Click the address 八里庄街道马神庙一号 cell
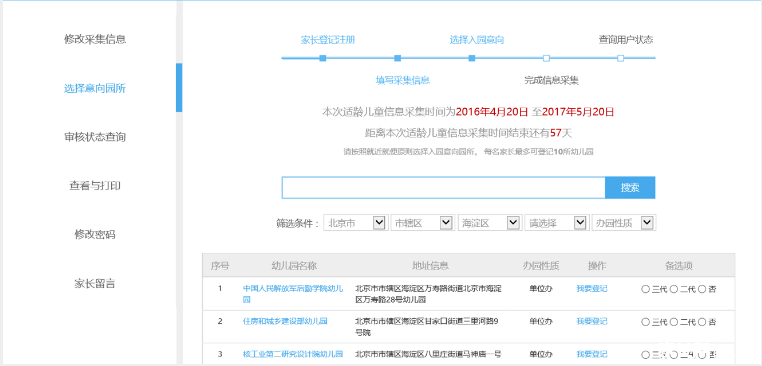This screenshot has height=366, width=762. [429, 354]
